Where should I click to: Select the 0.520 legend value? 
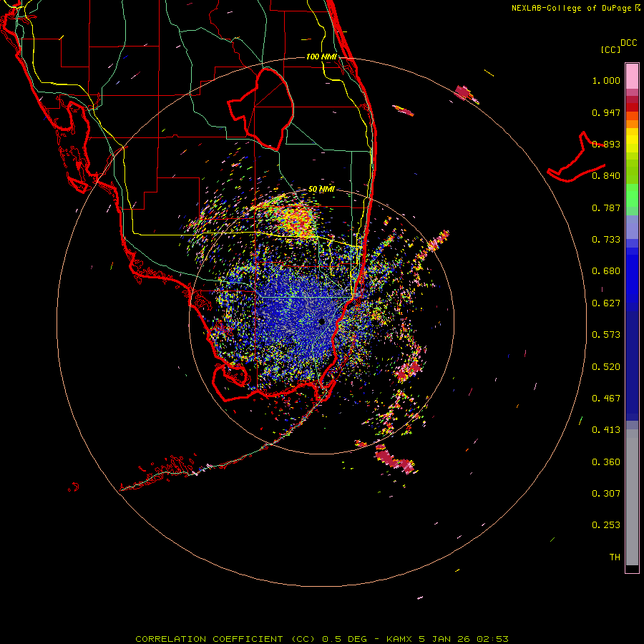[606, 367]
